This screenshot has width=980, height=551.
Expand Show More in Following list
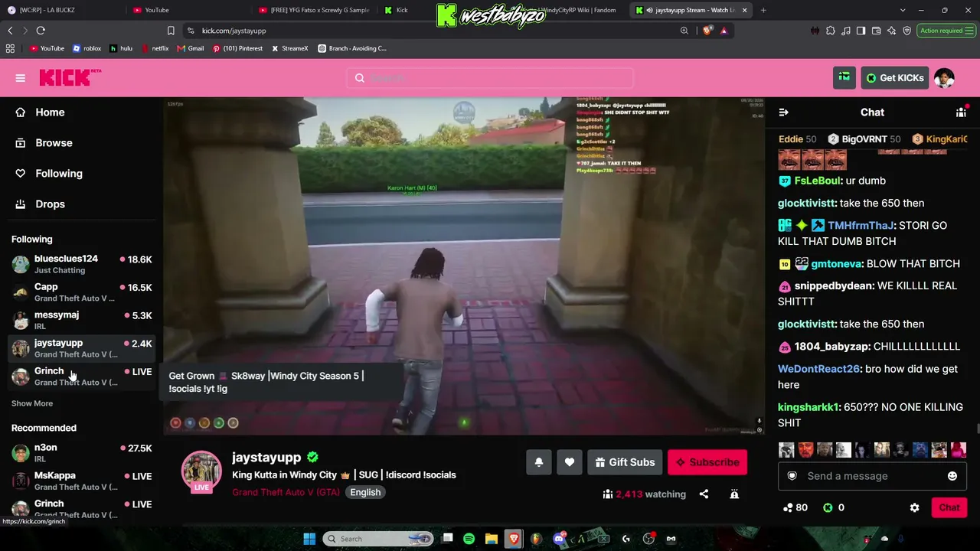coord(32,403)
